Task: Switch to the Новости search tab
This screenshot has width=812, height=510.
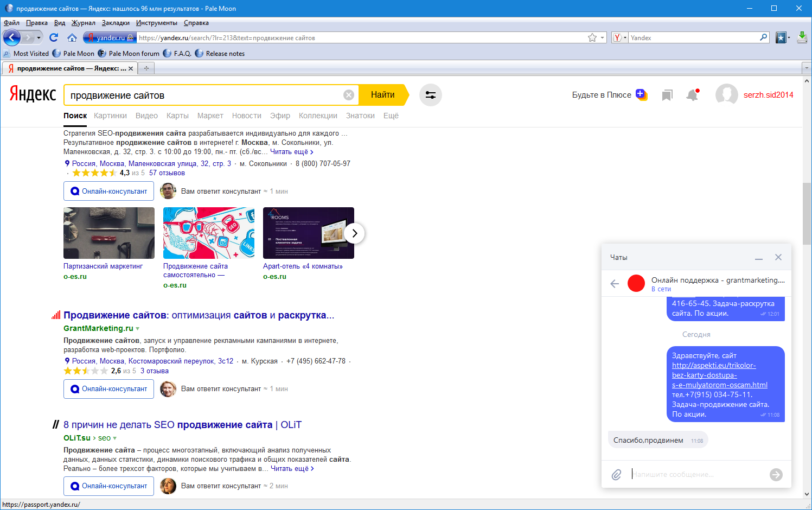Action: click(x=247, y=116)
